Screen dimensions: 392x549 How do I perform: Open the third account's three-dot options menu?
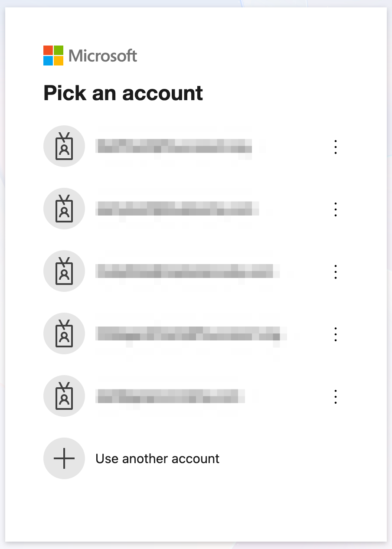pos(335,271)
